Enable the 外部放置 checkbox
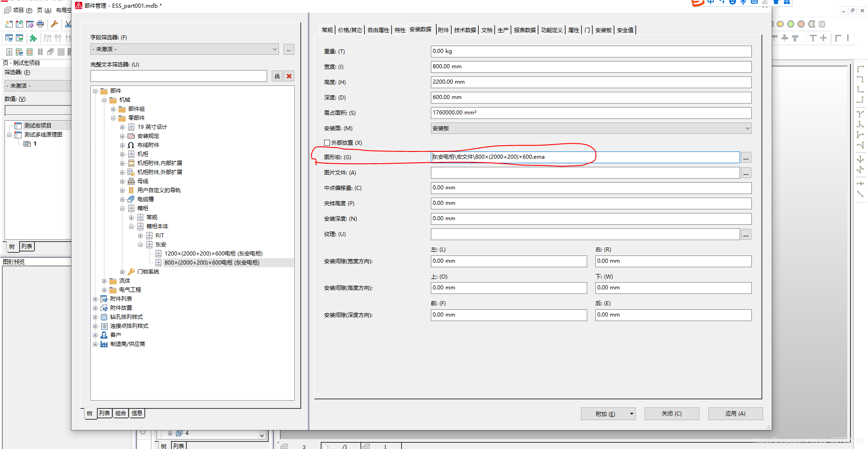Image resolution: width=868 pixels, height=449 pixels. (x=327, y=143)
